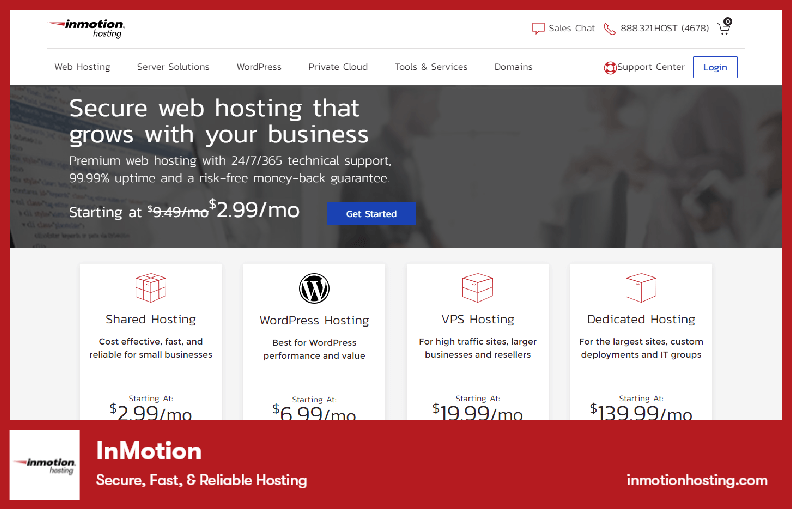
Task: Open the Tools & Services menu
Action: [x=431, y=67]
